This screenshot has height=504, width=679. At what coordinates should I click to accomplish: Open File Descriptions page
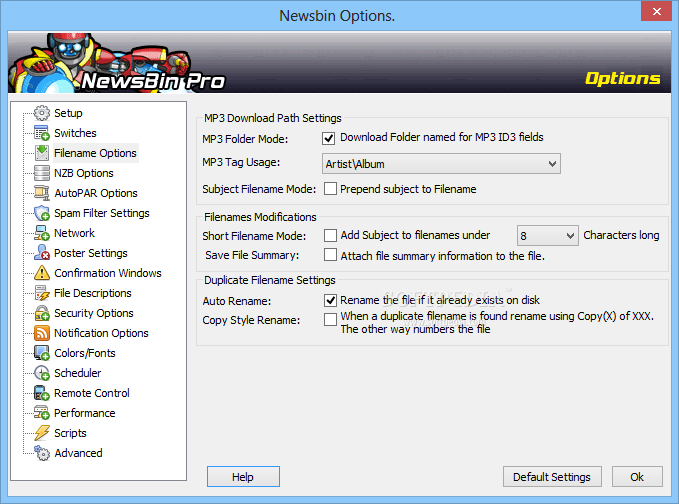pyautogui.click(x=93, y=293)
